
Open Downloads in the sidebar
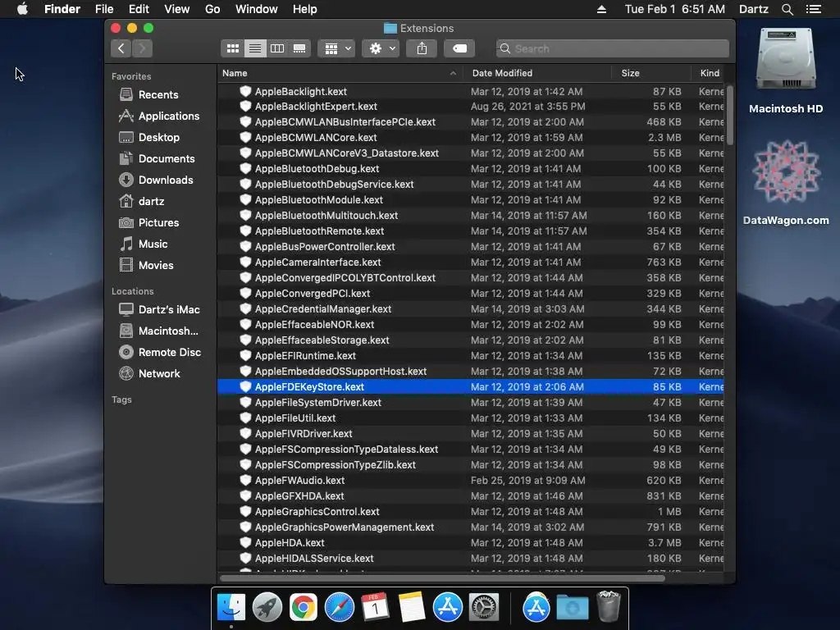tap(166, 180)
